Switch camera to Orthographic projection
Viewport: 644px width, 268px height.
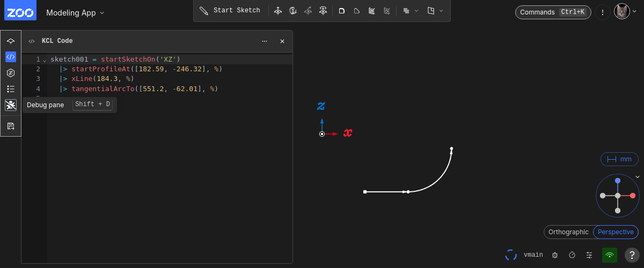click(x=568, y=232)
